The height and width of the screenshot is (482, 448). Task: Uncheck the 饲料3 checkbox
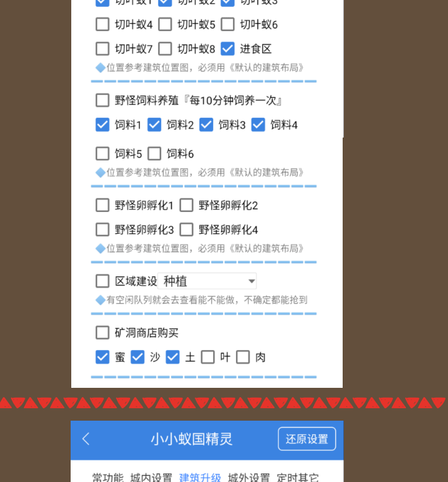point(206,125)
